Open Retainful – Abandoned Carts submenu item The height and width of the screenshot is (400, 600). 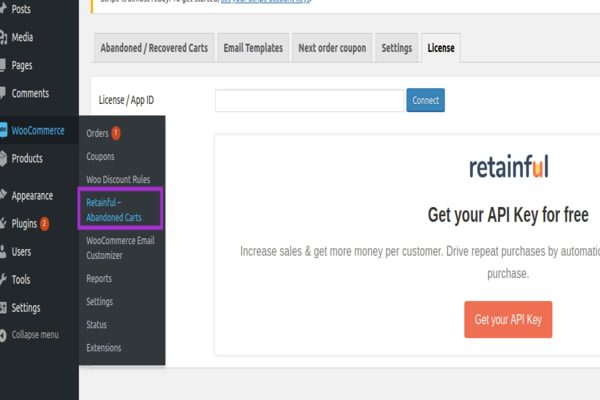(x=114, y=209)
